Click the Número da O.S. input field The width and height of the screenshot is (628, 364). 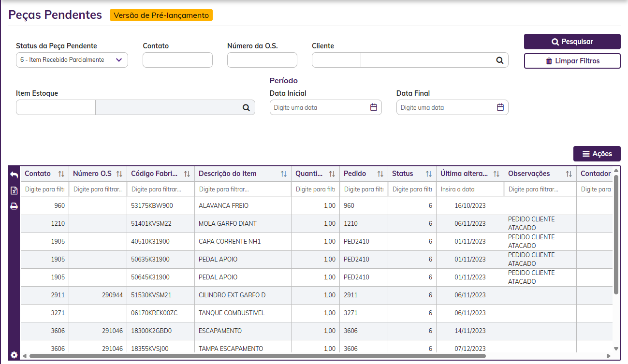coord(262,60)
